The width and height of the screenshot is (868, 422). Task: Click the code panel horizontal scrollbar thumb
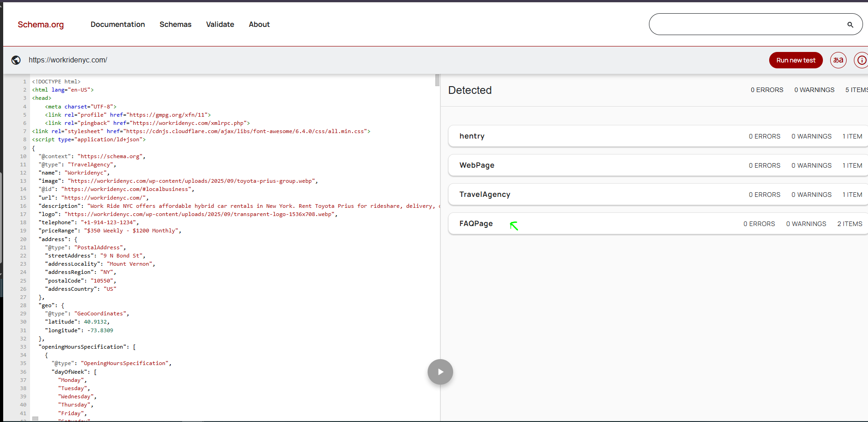(36, 419)
